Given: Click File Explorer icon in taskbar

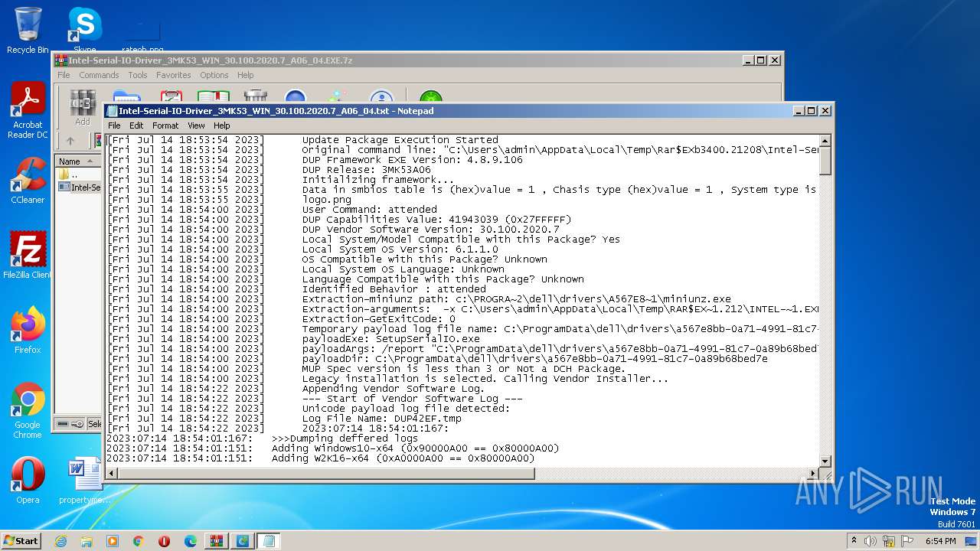Looking at the screenshot, I should (x=87, y=541).
